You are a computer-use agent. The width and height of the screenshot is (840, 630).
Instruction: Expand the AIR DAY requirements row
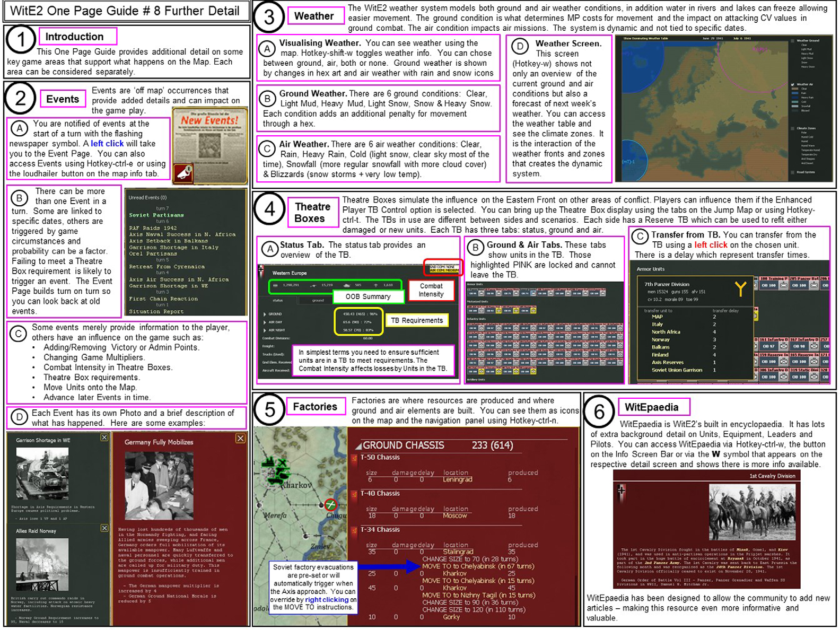265,322
